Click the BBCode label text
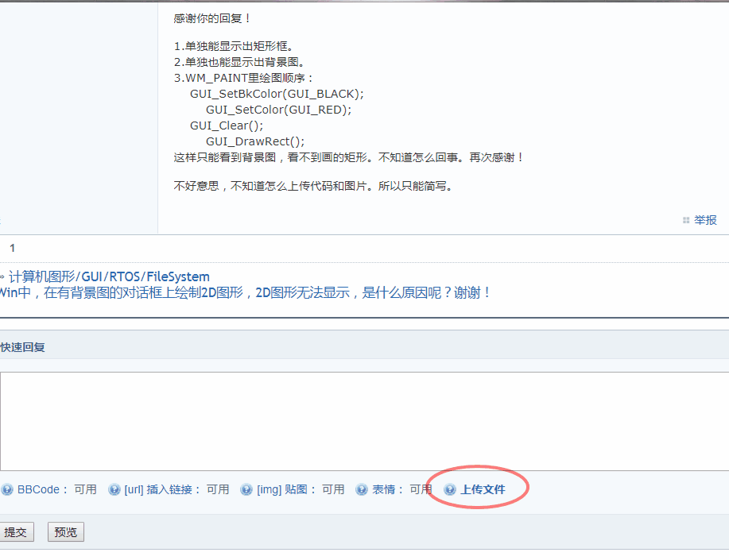 38,489
